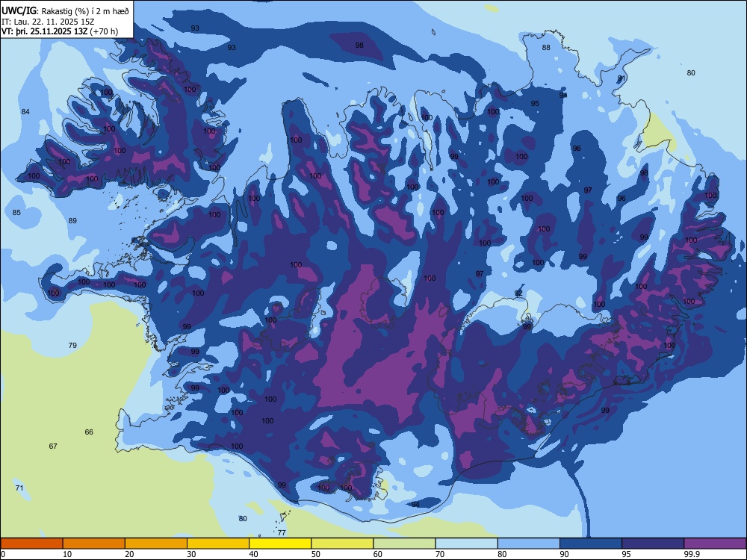Click the '10' legend scale label

click(x=67, y=554)
